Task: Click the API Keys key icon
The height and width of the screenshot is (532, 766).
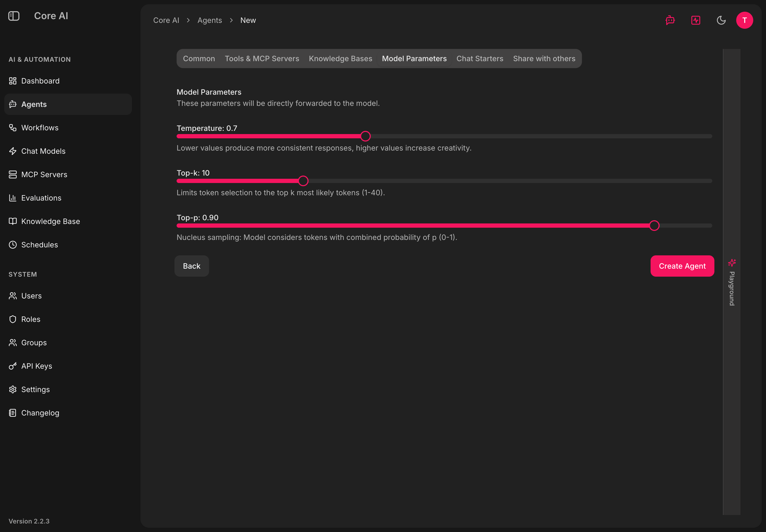Action: [13, 366]
